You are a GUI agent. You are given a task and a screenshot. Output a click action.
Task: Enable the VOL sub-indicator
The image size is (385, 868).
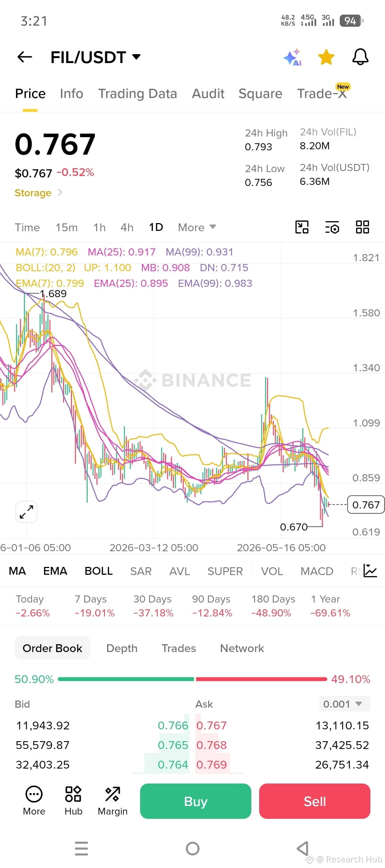(272, 571)
